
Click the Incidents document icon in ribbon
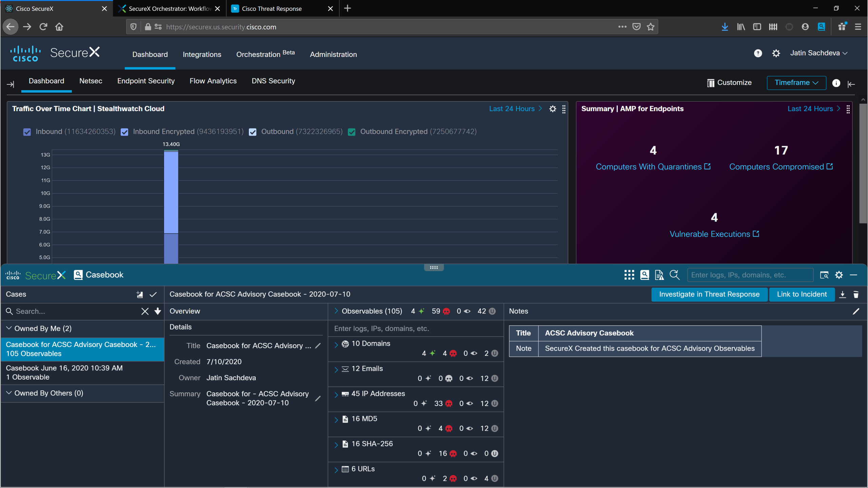(659, 275)
